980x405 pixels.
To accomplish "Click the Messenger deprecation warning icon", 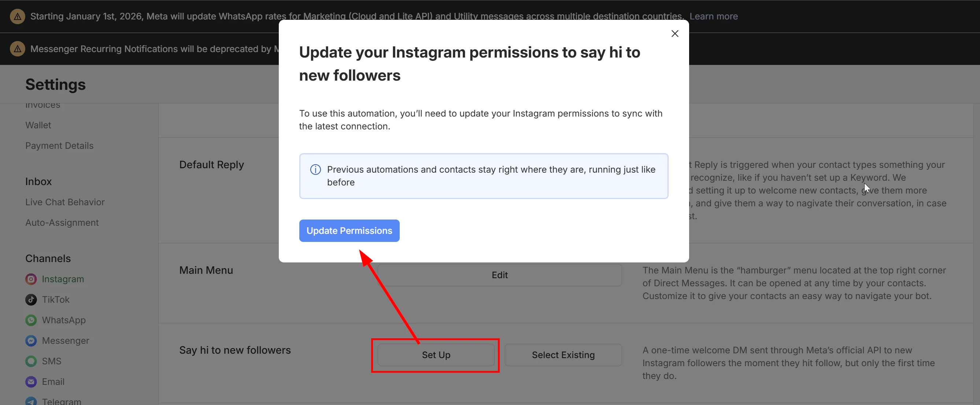I will 18,49.
